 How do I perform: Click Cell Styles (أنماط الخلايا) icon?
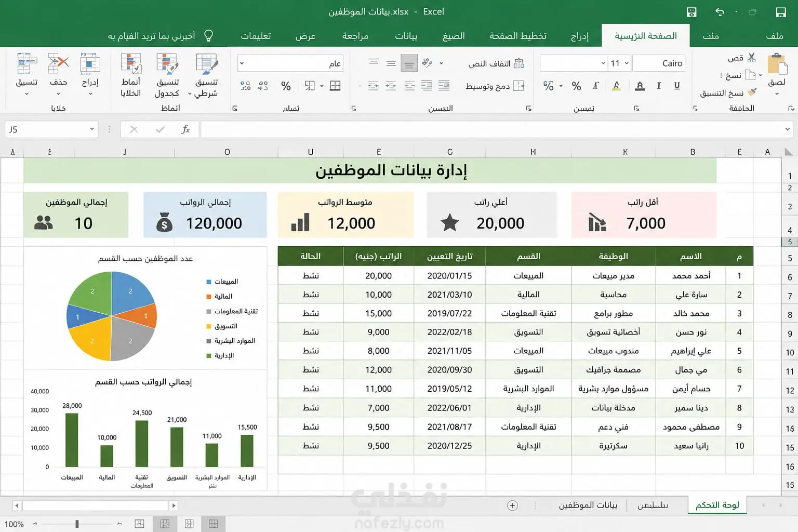[131, 63]
